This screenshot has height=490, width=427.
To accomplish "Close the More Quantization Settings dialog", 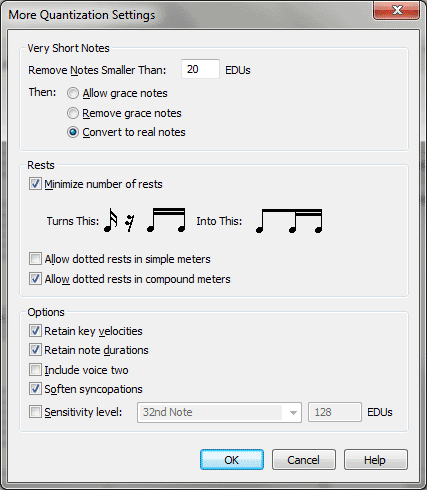I will coord(397,11).
